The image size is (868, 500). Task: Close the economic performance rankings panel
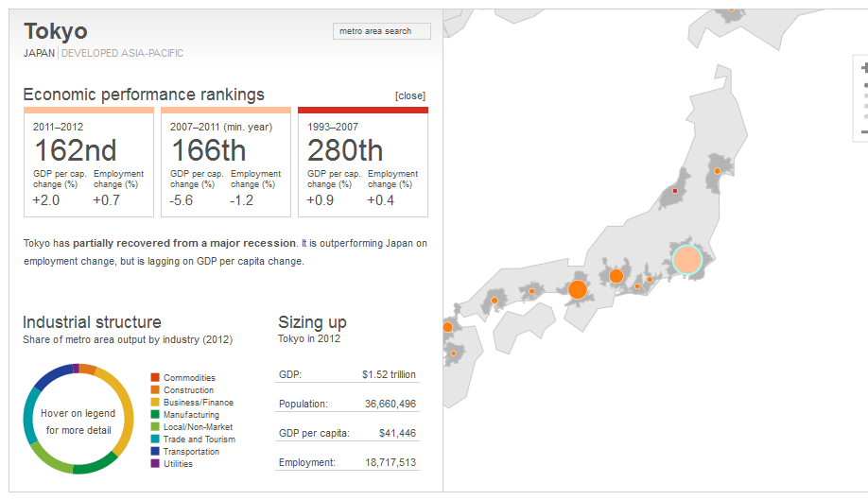(x=410, y=95)
